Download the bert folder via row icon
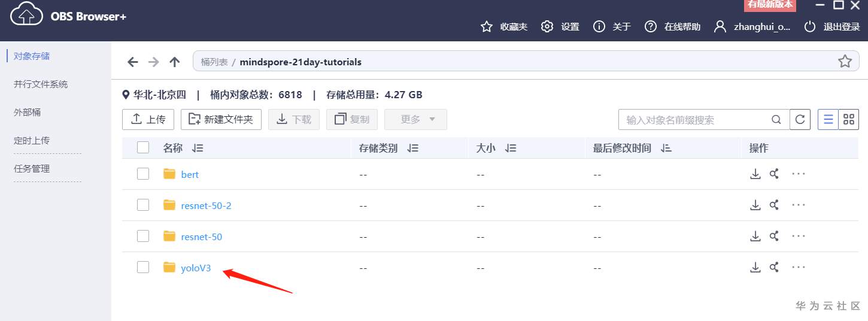 click(755, 174)
